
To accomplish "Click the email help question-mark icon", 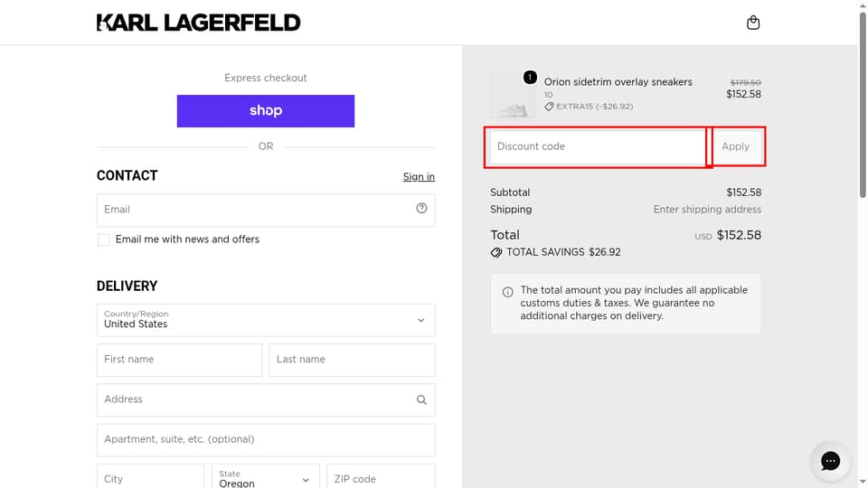I will point(421,208).
